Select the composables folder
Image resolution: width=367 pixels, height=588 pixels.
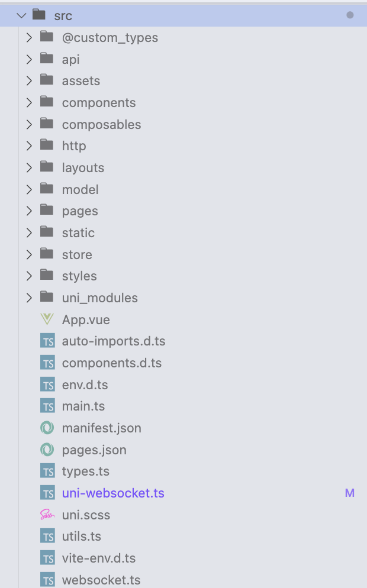pos(101,124)
